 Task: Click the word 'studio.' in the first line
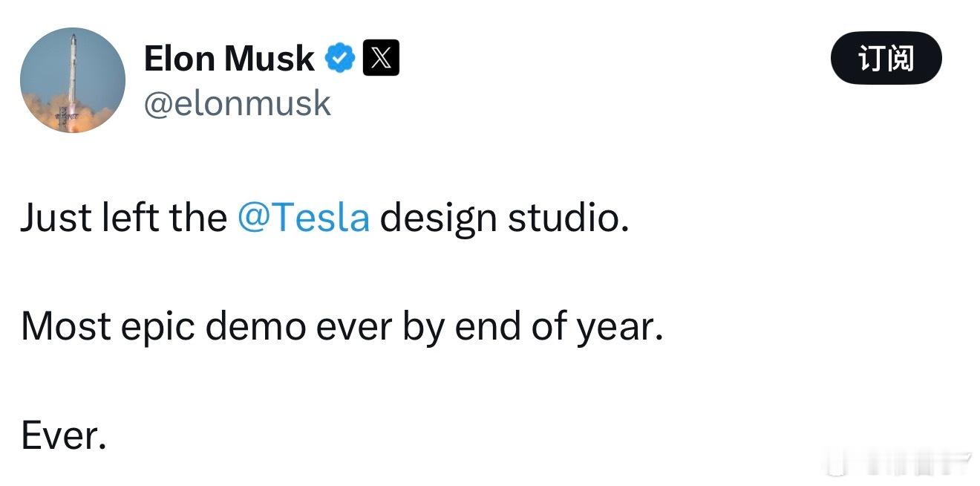[x=569, y=218]
